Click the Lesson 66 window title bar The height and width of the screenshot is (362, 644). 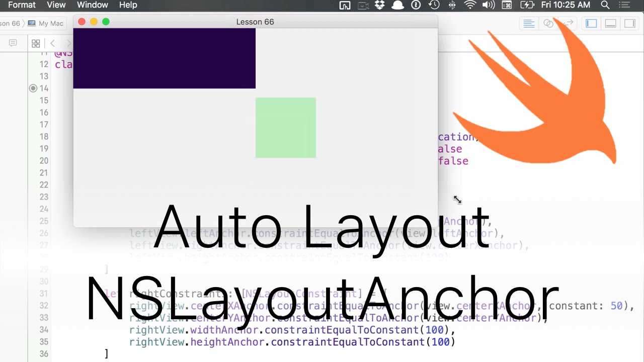(255, 22)
